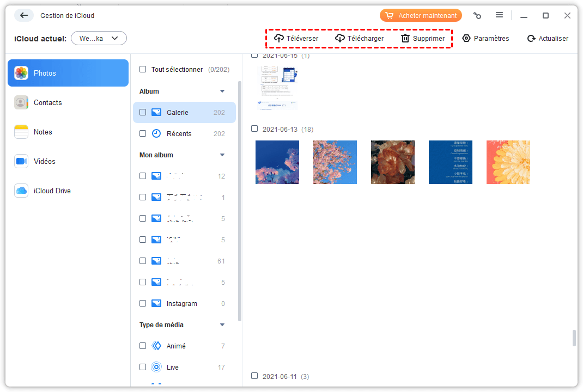This screenshot has height=392, width=583.
Task: Click the key icon in title bar
Action: coord(477,16)
